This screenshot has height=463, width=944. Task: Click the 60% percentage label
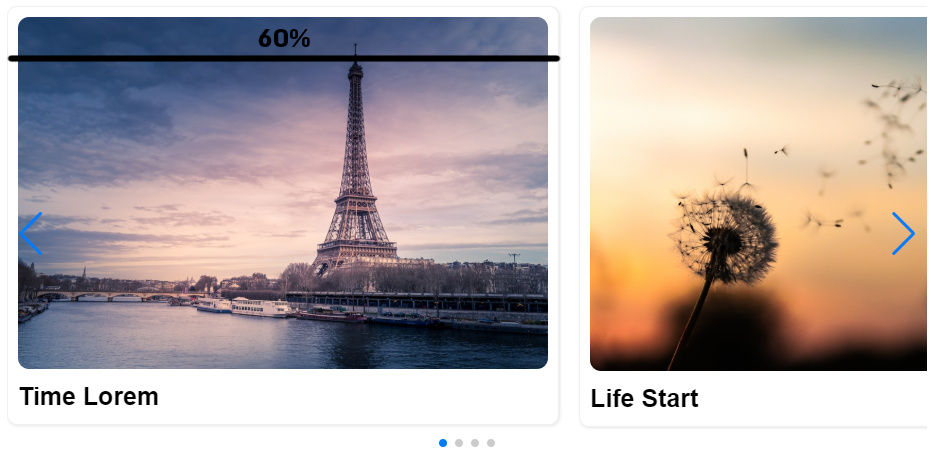click(x=284, y=39)
